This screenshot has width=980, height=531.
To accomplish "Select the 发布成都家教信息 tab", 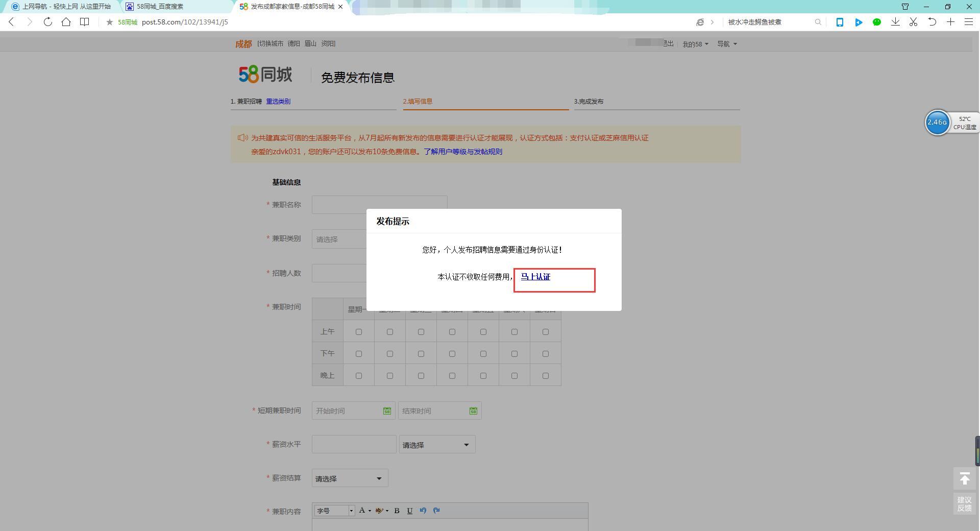I will pos(291,7).
